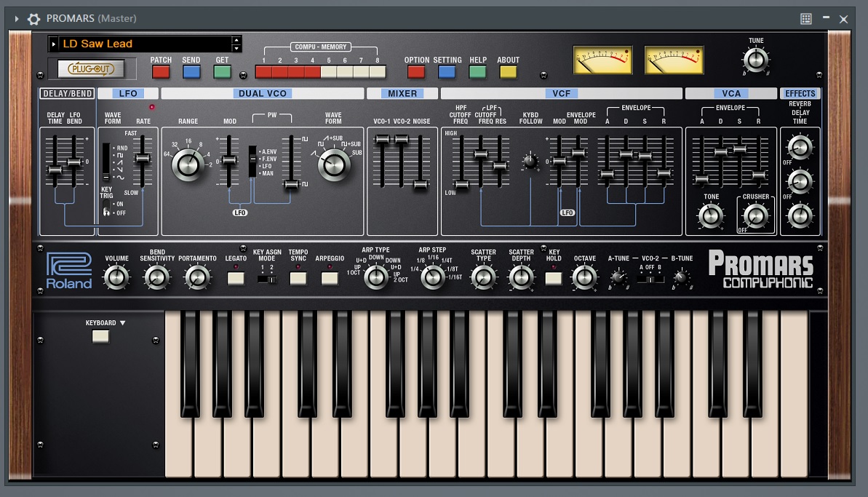Click the red PATCH button

point(161,71)
